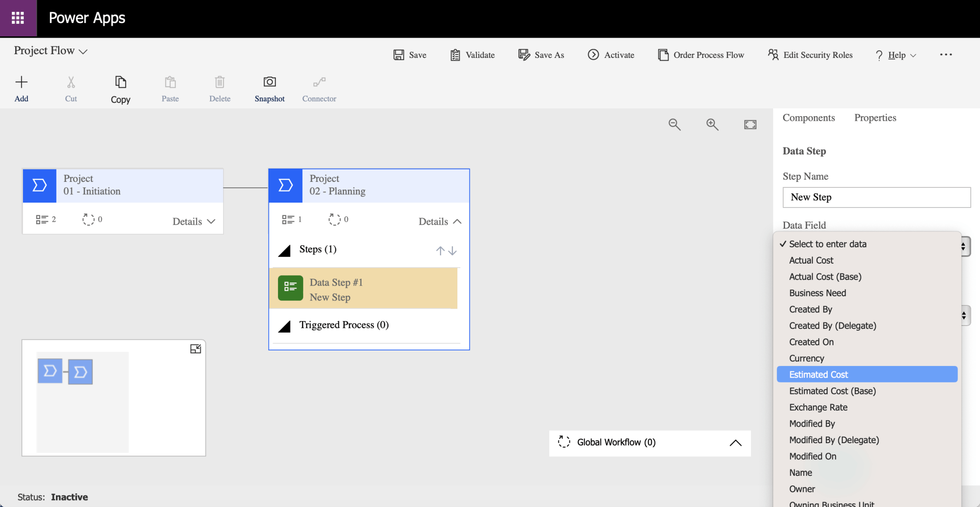Collapse the Steps (1) section triangle
Image resolution: width=980 pixels, height=507 pixels.
(x=284, y=251)
